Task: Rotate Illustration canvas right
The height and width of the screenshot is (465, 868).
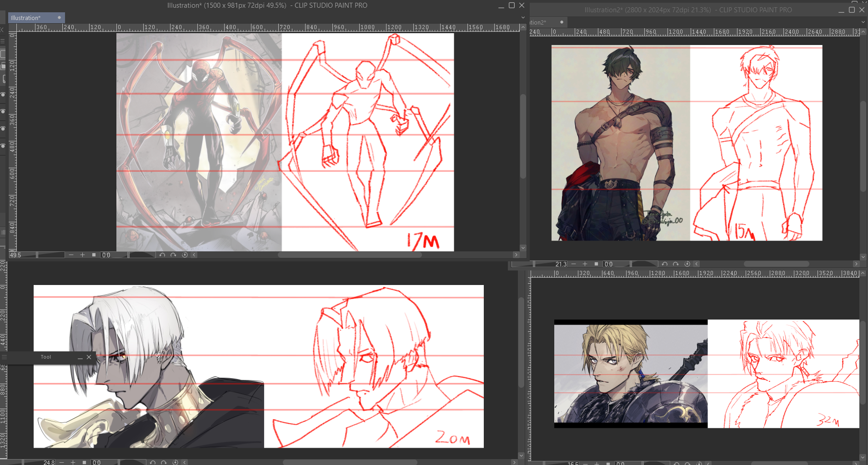Action: tap(173, 255)
